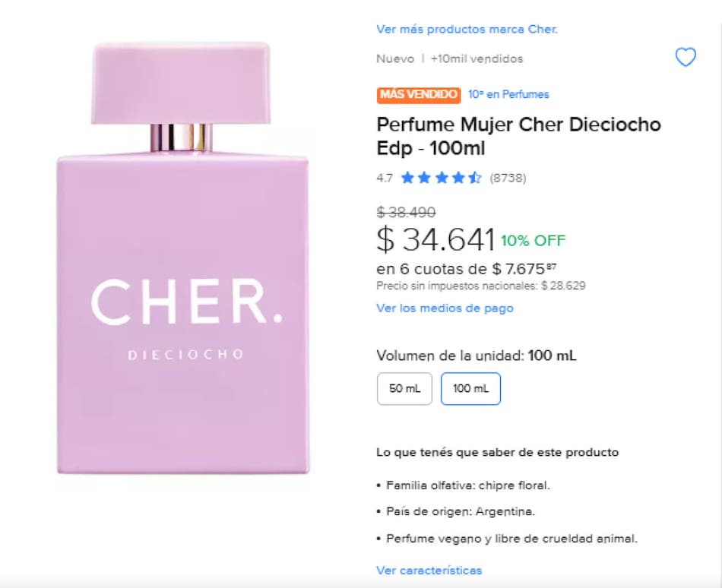Click '+10mil vendidos' sales text
Viewport: 722px width, 588px height.
point(477,59)
